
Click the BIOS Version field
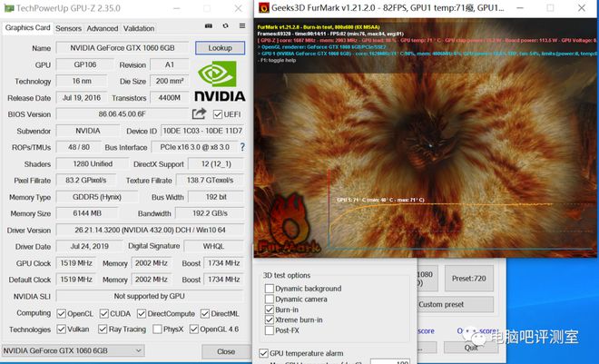(123, 113)
